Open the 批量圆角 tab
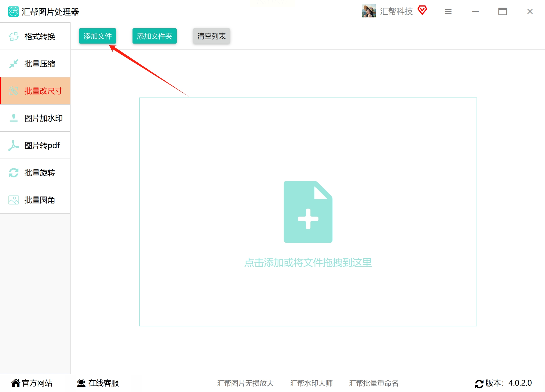 40,200
